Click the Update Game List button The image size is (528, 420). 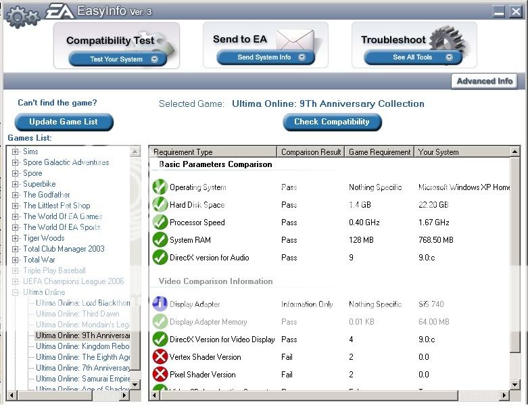coord(64,122)
